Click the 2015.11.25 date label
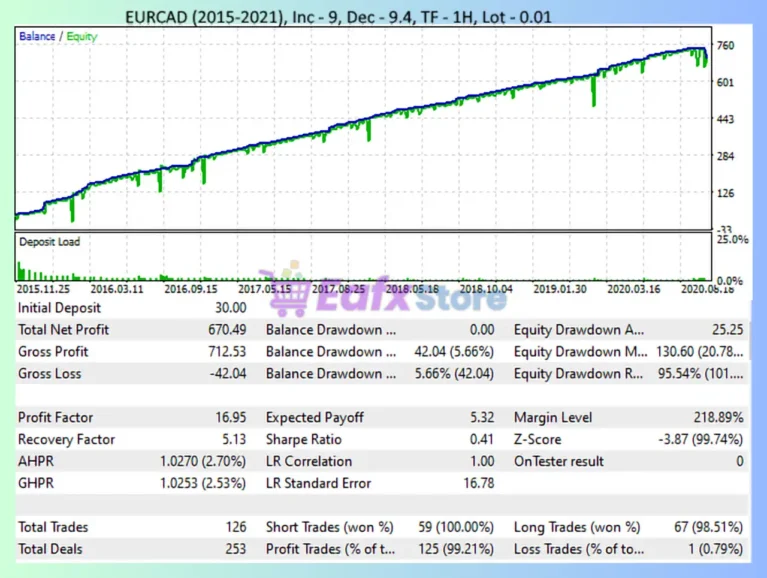This screenshot has height=578, width=767. pyautogui.click(x=43, y=289)
